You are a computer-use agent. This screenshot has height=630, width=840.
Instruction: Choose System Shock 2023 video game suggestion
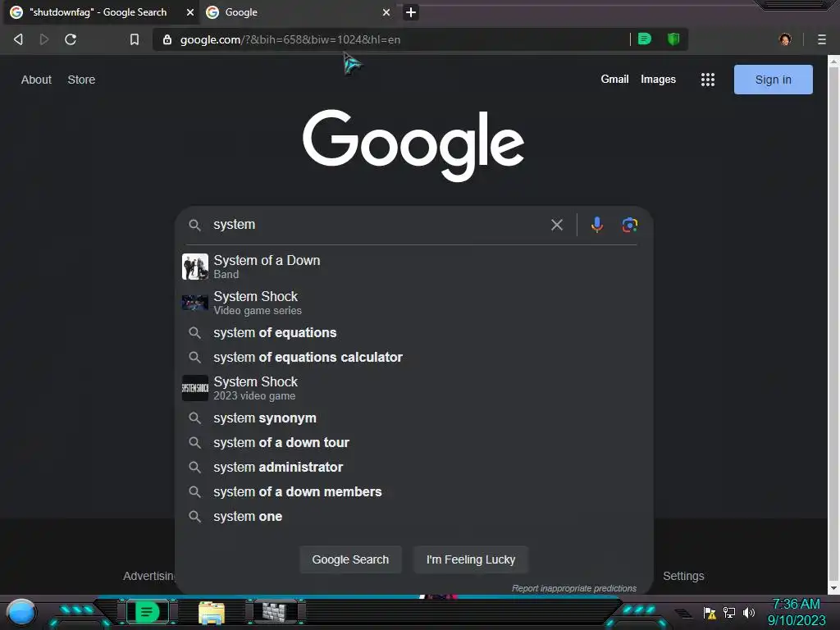[x=413, y=388]
